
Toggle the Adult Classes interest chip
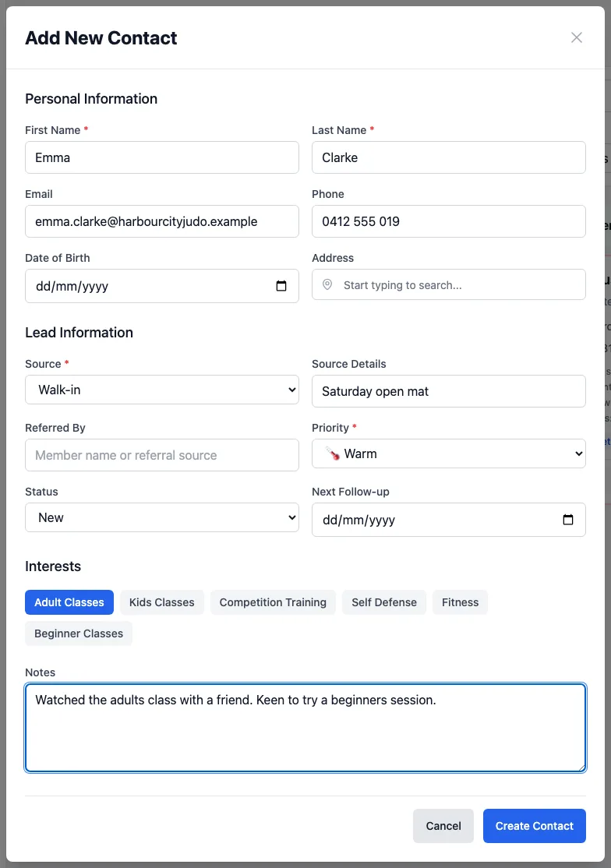point(69,602)
